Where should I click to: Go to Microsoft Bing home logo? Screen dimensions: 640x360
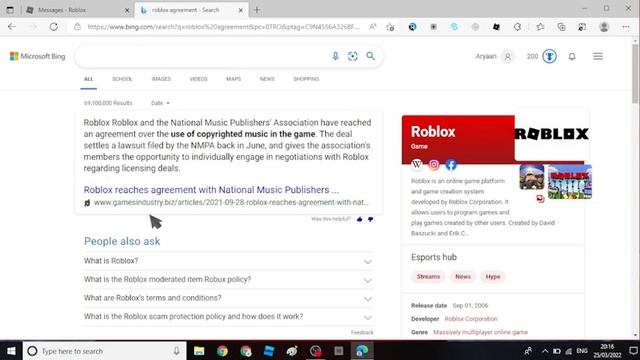point(38,56)
